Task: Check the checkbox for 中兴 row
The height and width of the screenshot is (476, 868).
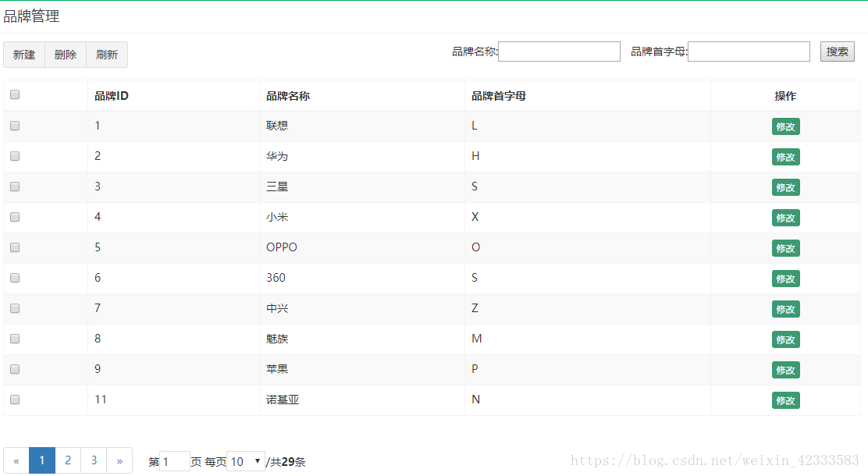Action: point(15,308)
